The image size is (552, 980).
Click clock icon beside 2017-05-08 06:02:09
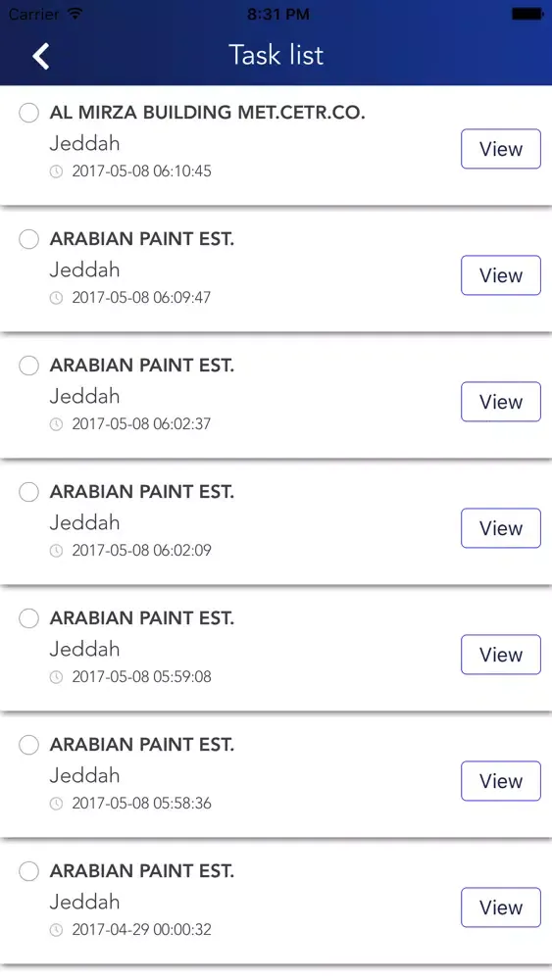point(56,551)
